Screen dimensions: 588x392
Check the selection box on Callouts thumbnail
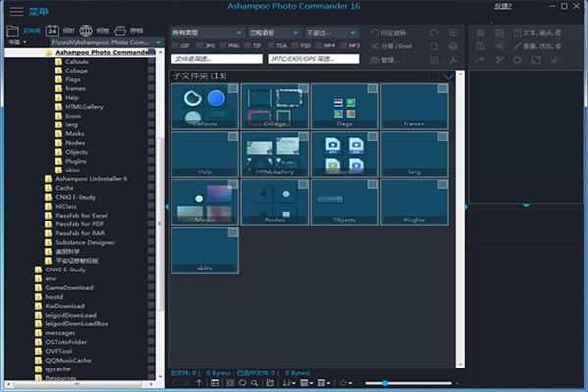click(233, 88)
